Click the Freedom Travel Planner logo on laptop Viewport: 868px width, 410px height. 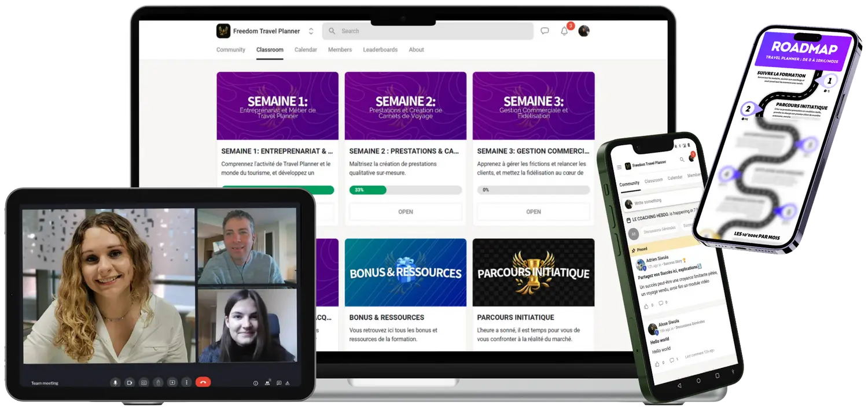223,31
